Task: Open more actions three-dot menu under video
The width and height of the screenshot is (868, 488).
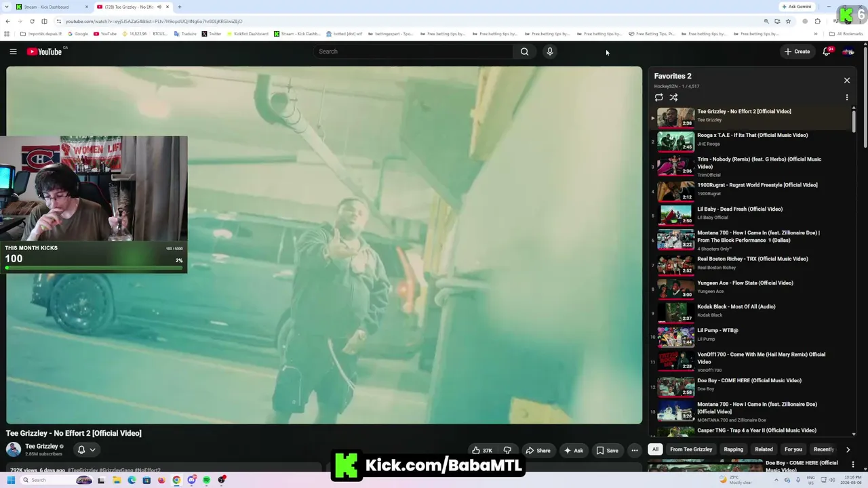Action: (635, 450)
